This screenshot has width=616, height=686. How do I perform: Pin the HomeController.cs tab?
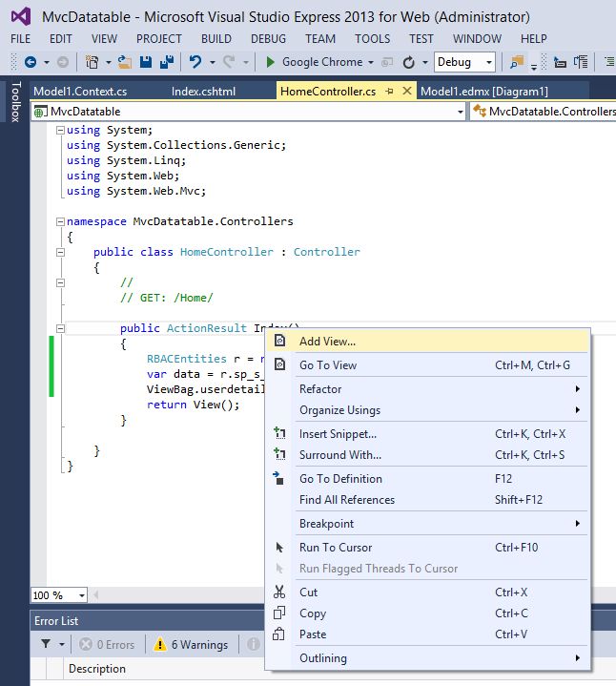pyautogui.click(x=391, y=91)
